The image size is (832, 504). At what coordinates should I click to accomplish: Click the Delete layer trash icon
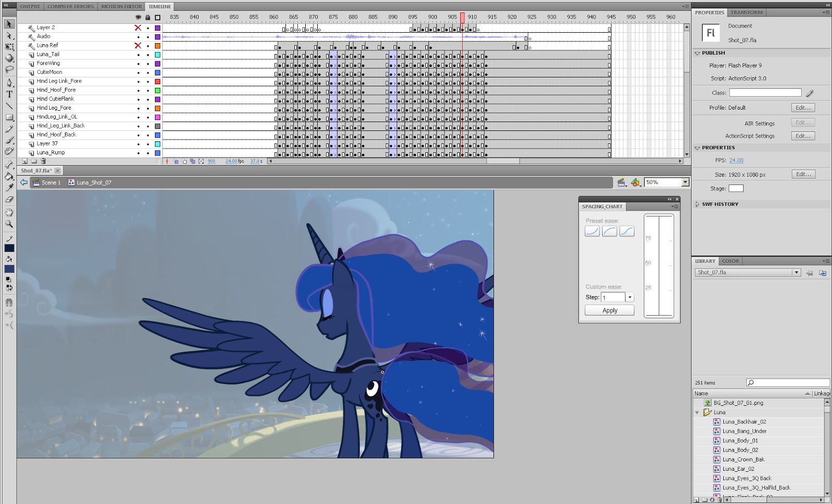click(43, 162)
